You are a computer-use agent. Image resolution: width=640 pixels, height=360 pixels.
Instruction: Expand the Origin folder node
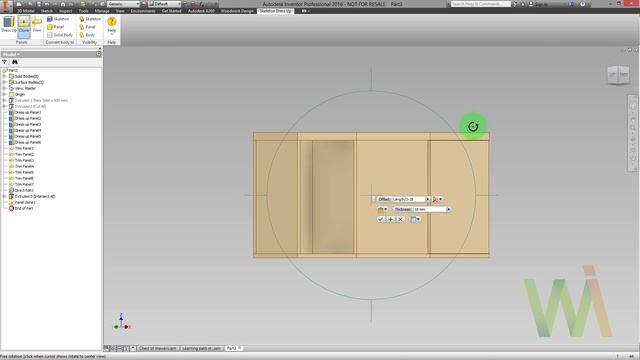4,94
